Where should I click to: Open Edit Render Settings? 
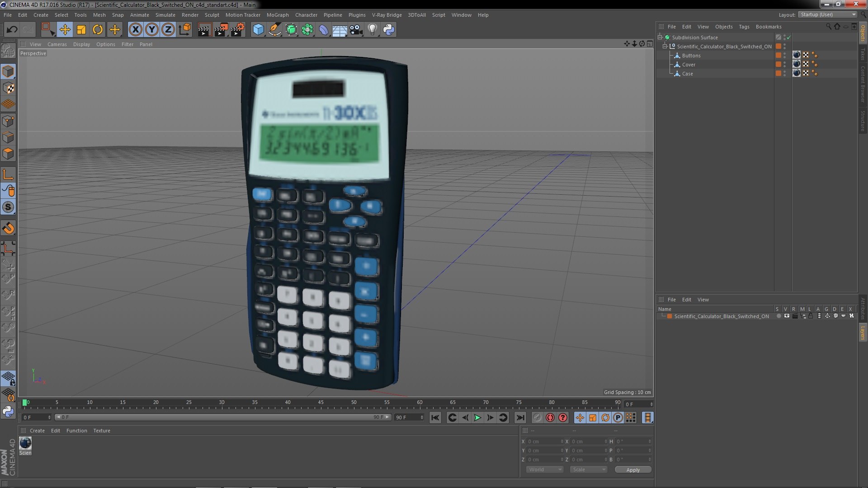click(238, 30)
